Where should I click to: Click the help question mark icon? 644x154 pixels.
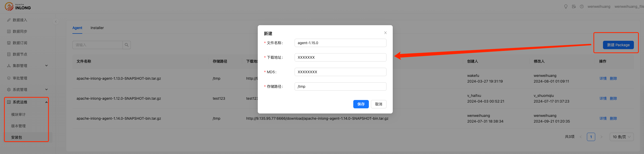pos(581,6)
